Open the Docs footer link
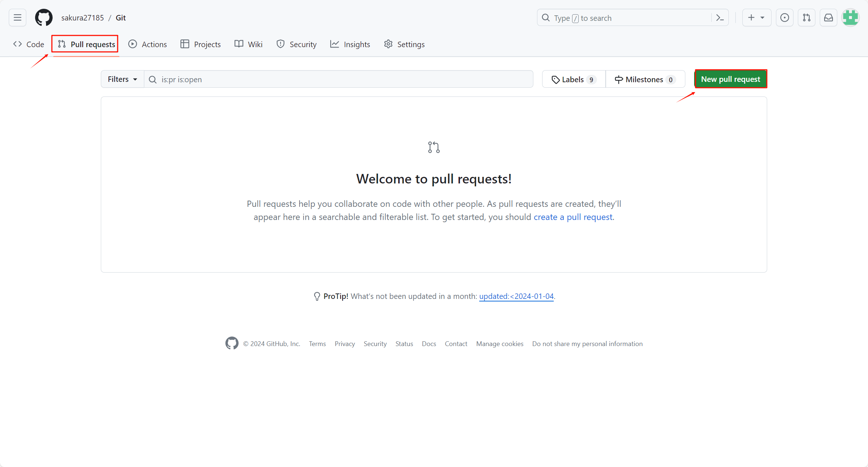The height and width of the screenshot is (467, 868). click(x=429, y=344)
